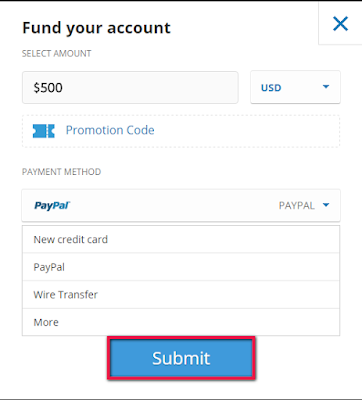Click the Fund your account heading
Image resolution: width=362 pixels, height=400 pixels.
96,28
